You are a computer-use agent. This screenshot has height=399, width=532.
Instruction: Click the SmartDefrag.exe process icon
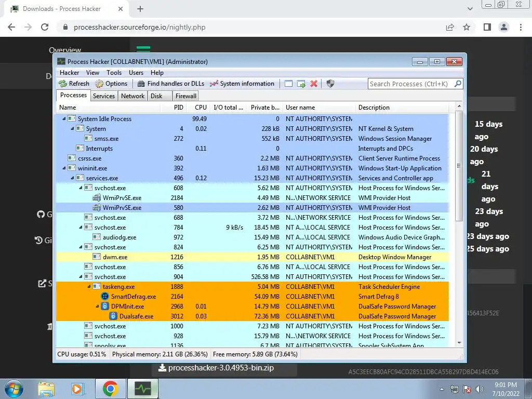(105, 297)
